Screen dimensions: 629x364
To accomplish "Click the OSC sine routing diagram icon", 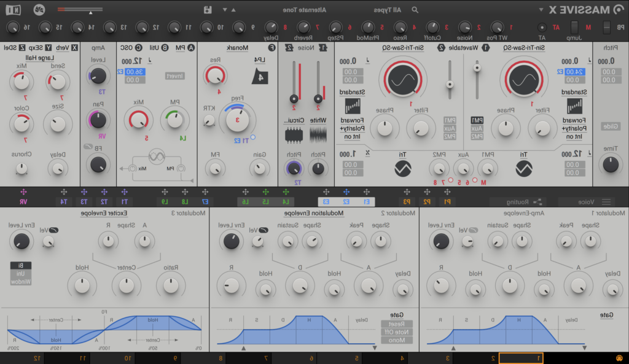I will [157, 157].
